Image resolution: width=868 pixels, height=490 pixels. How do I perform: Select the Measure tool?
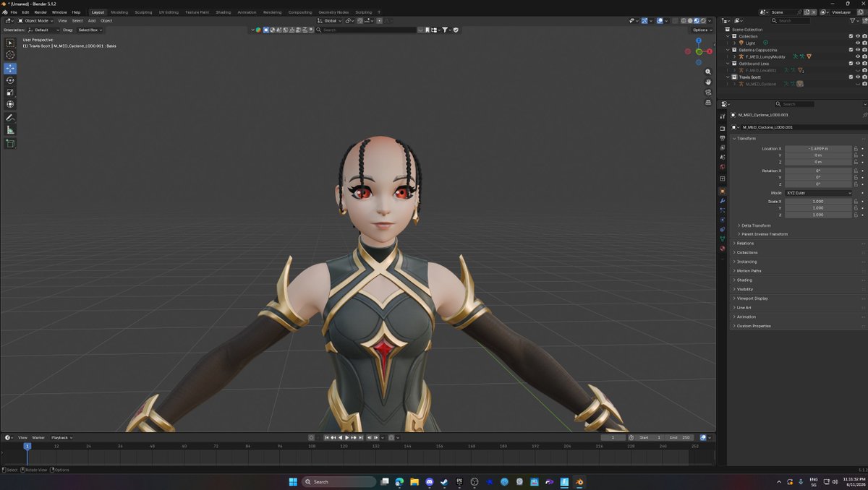pos(10,130)
